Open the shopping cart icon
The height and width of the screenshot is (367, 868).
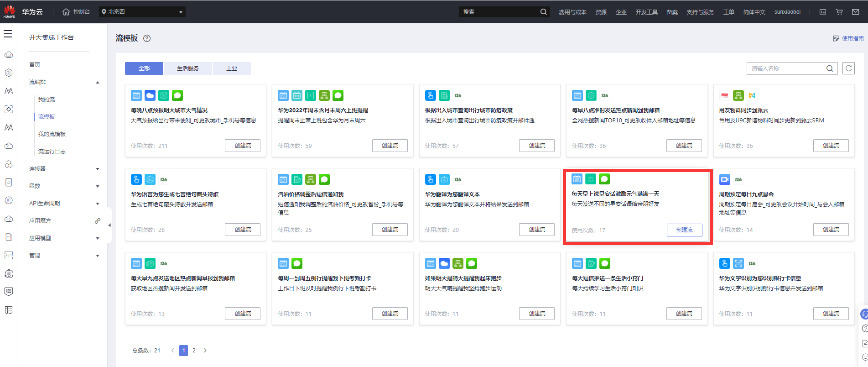pos(839,12)
